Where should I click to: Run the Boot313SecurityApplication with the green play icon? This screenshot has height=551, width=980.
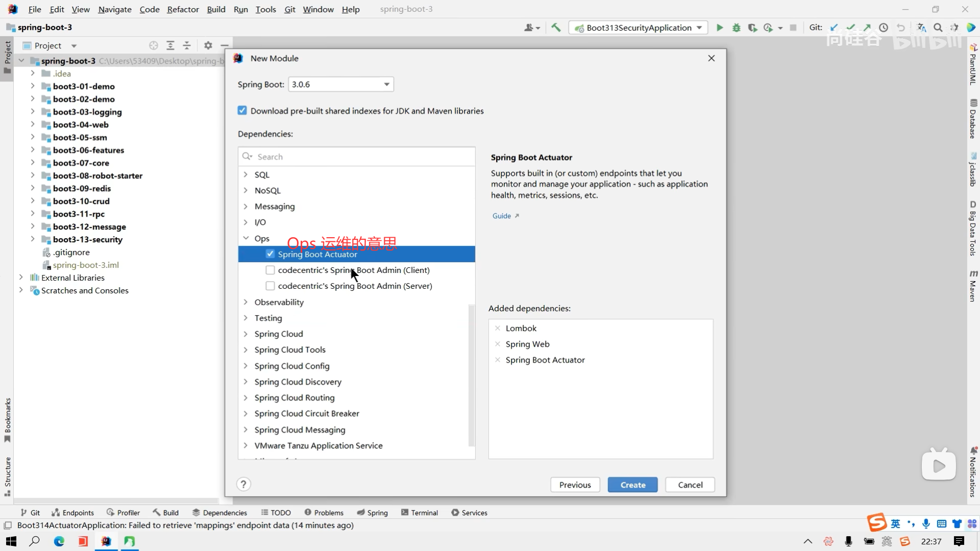[720, 28]
